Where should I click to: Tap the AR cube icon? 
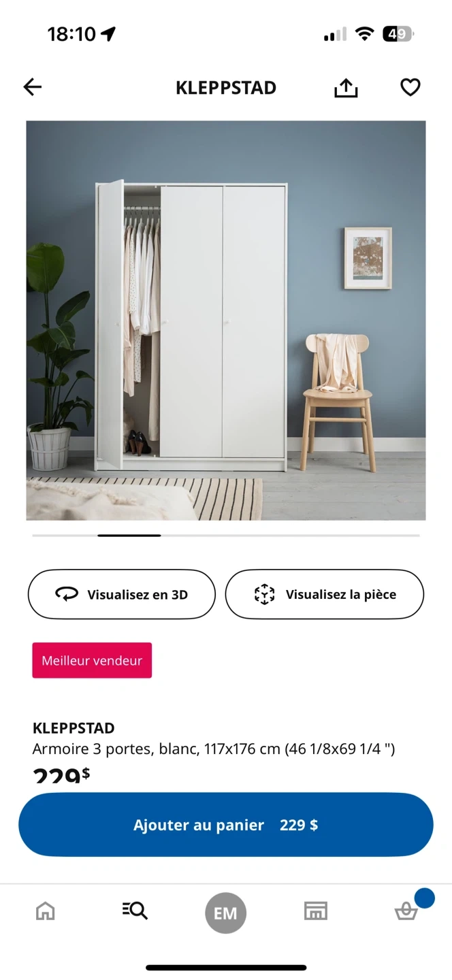(264, 594)
